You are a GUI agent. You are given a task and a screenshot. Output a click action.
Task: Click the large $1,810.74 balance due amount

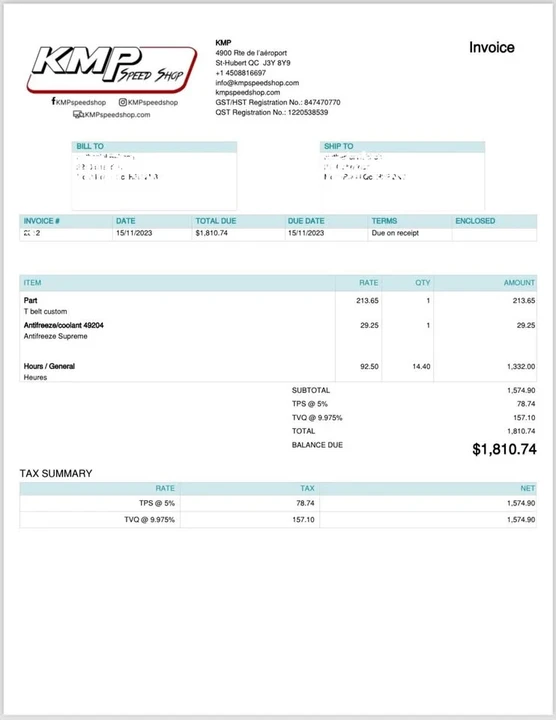click(504, 449)
